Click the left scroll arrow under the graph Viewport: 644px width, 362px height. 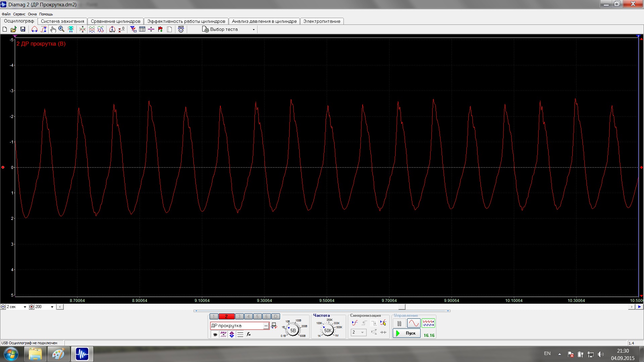pos(60,307)
